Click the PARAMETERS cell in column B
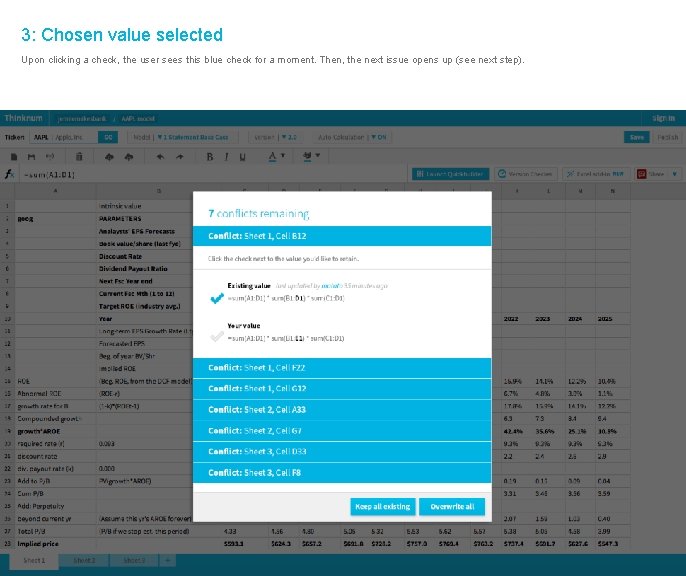 [144, 219]
